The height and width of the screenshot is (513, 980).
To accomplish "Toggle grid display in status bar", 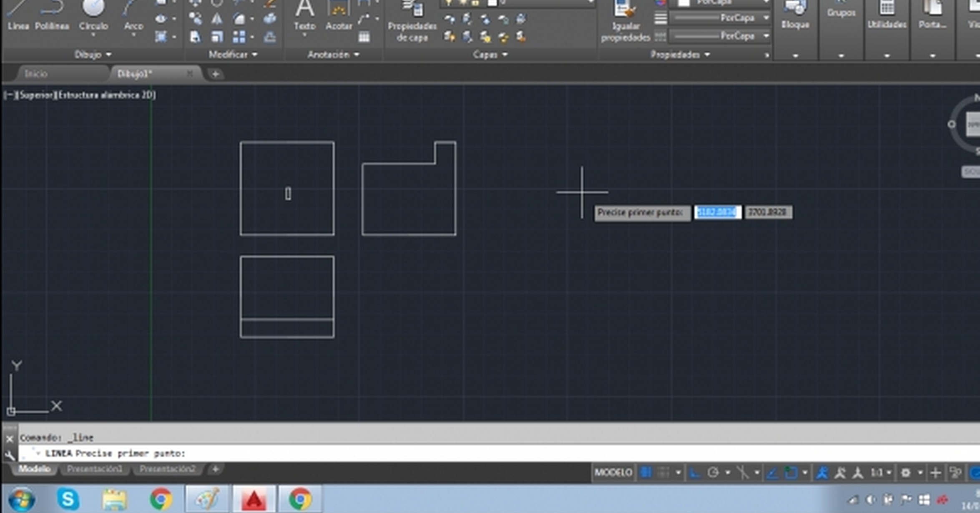I will (646, 473).
